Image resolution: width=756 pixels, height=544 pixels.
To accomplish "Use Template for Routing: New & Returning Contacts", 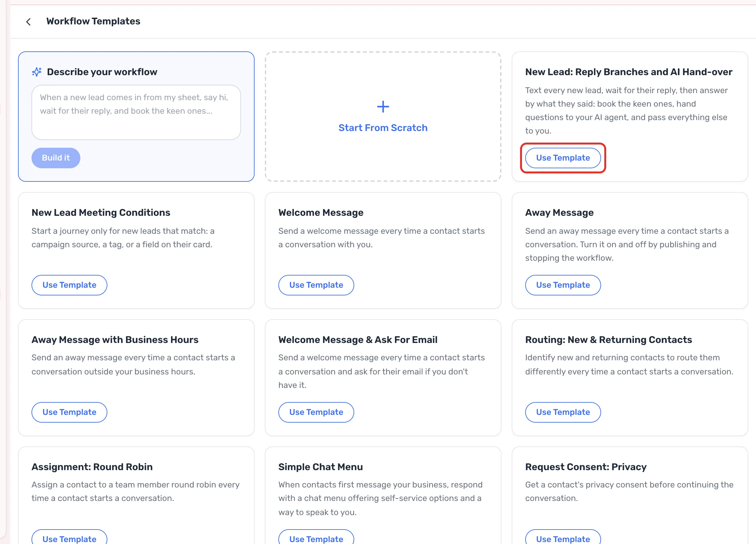I will click(x=563, y=412).
